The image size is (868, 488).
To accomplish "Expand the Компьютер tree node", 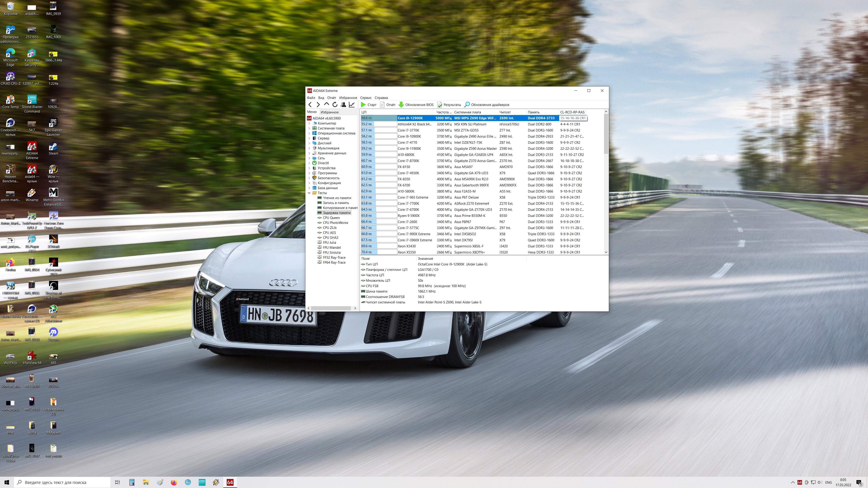I will (309, 123).
